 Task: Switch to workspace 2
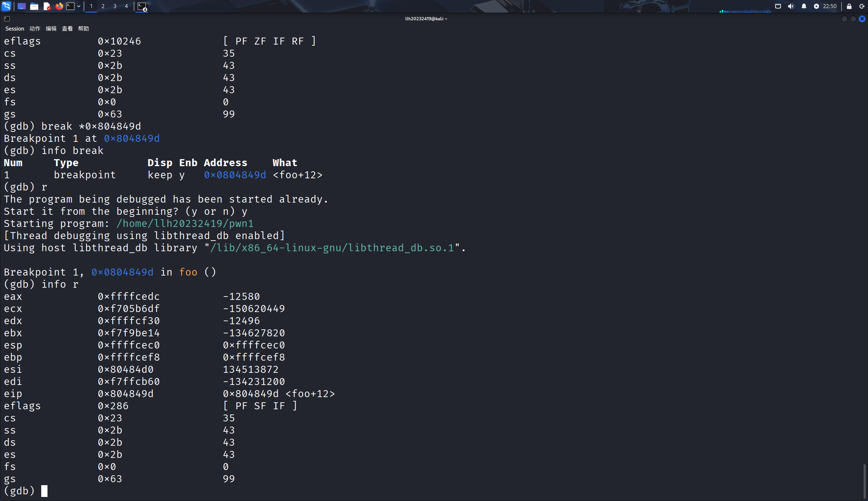tap(103, 6)
